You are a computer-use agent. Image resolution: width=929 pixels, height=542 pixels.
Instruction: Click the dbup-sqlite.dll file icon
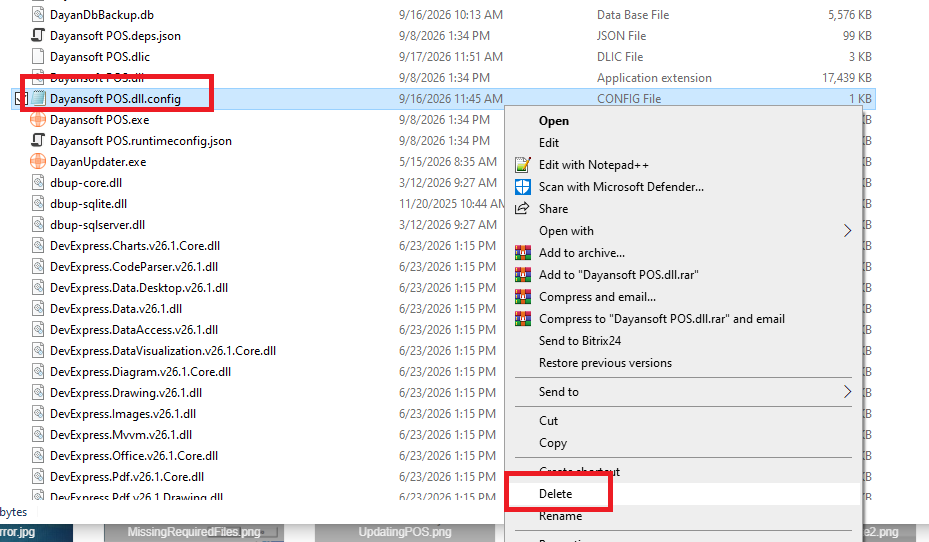[x=38, y=204]
